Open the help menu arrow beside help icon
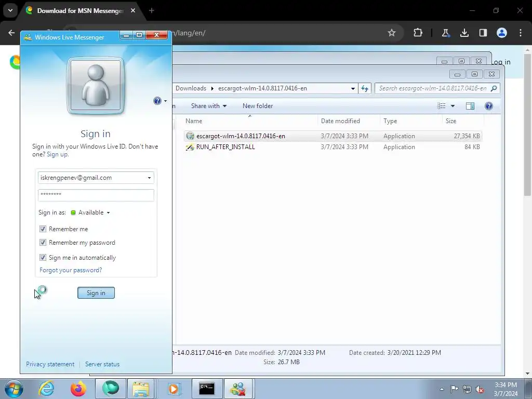Viewport: 532px width, 399px height. (165, 101)
